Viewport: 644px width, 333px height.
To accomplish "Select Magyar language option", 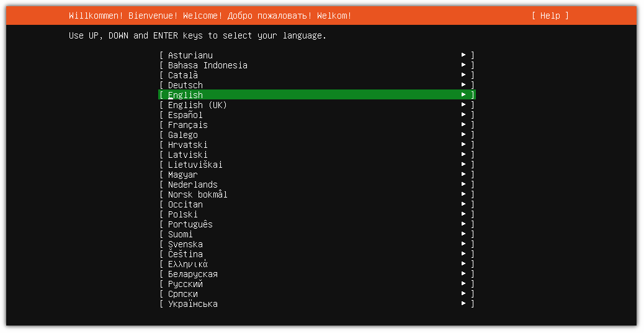I will pos(316,175).
